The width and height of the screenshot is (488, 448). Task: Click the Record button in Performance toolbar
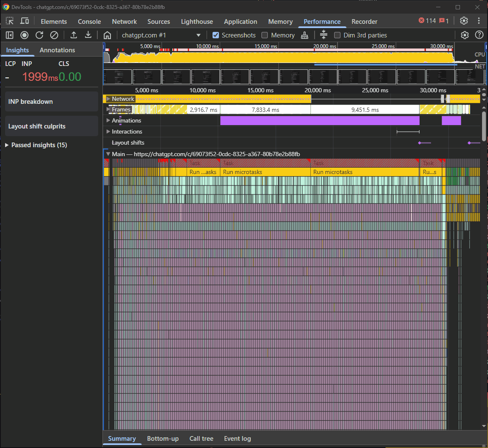(x=25, y=35)
